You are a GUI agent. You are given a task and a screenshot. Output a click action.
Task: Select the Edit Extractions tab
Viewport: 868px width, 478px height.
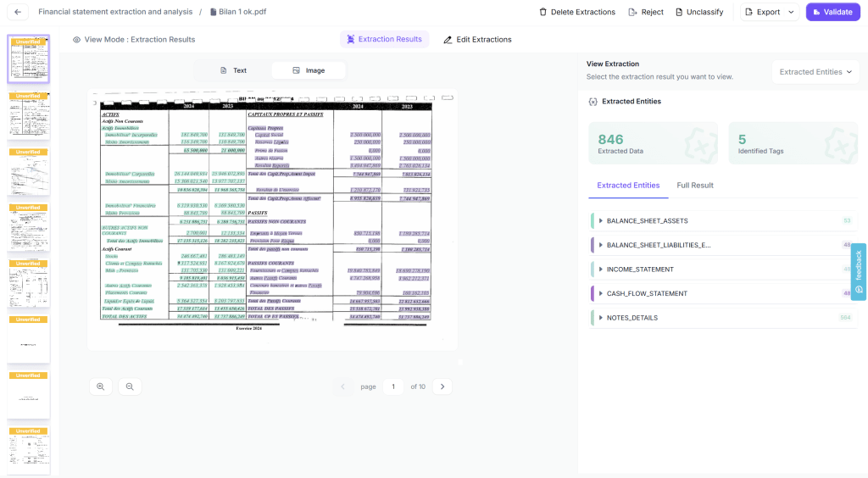(x=477, y=40)
